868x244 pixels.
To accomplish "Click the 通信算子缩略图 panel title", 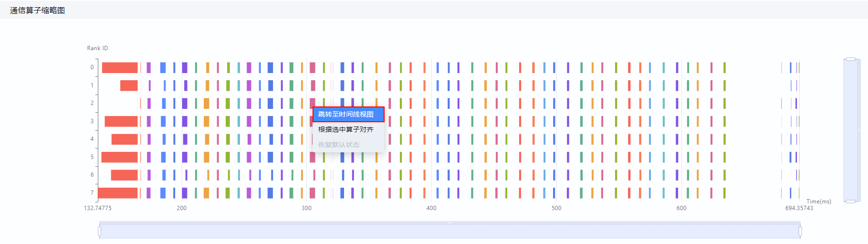I will (37, 10).
